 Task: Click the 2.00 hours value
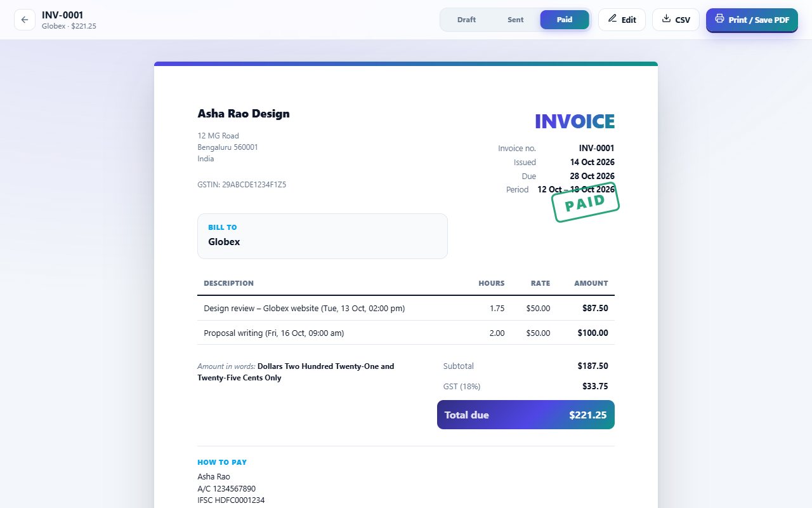pos(497,333)
